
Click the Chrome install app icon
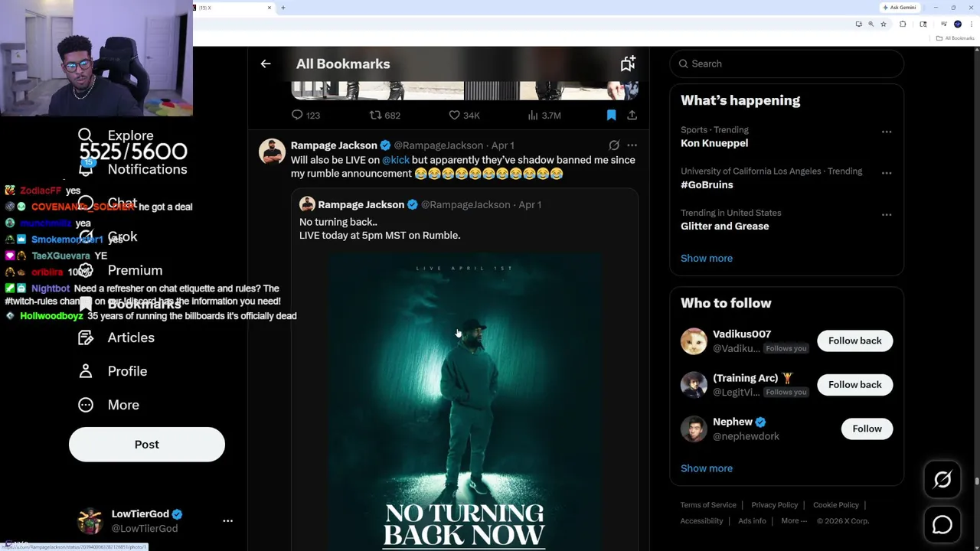pos(858,24)
